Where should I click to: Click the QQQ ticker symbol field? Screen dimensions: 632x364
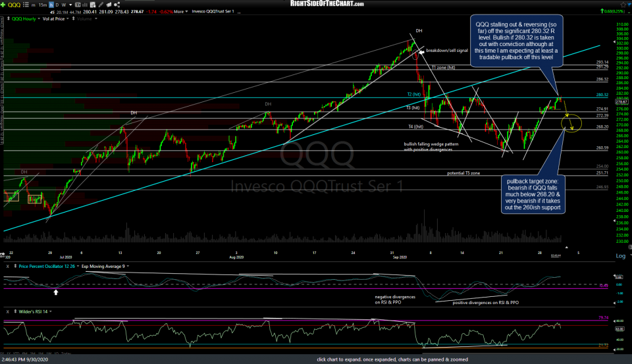coord(14,5)
